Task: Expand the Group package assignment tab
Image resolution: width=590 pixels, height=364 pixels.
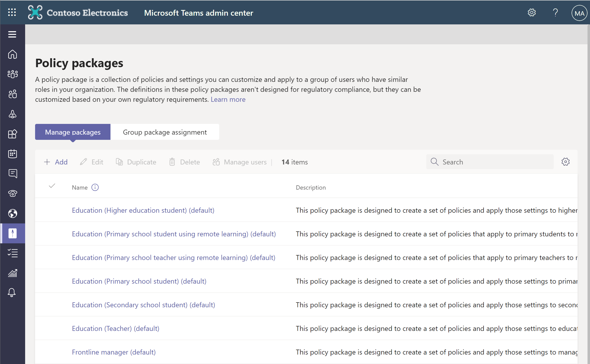Action: (164, 132)
